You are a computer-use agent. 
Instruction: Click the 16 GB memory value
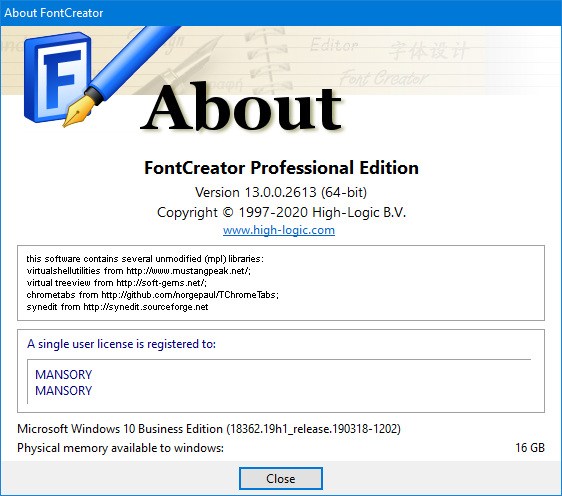tap(530, 448)
